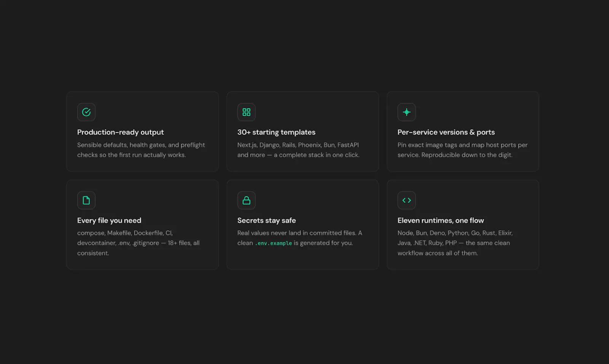The height and width of the screenshot is (364, 609).
Task: Select the 'Eleven runtimes, one flow' heading
Action: click(x=441, y=221)
